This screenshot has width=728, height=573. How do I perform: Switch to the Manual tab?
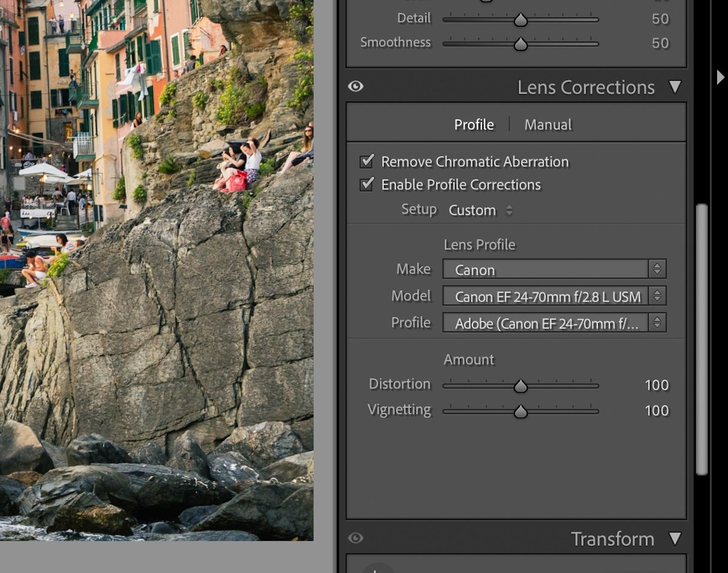coord(547,124)
